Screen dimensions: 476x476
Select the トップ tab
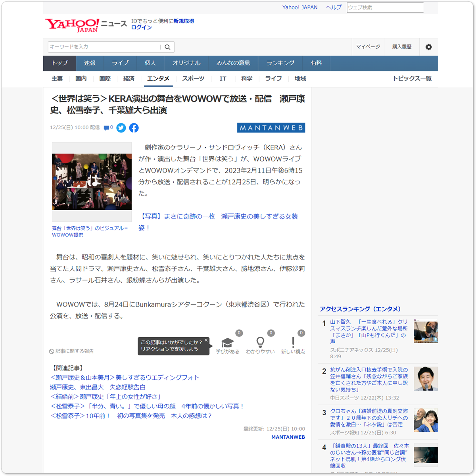[x=59, y=63]
